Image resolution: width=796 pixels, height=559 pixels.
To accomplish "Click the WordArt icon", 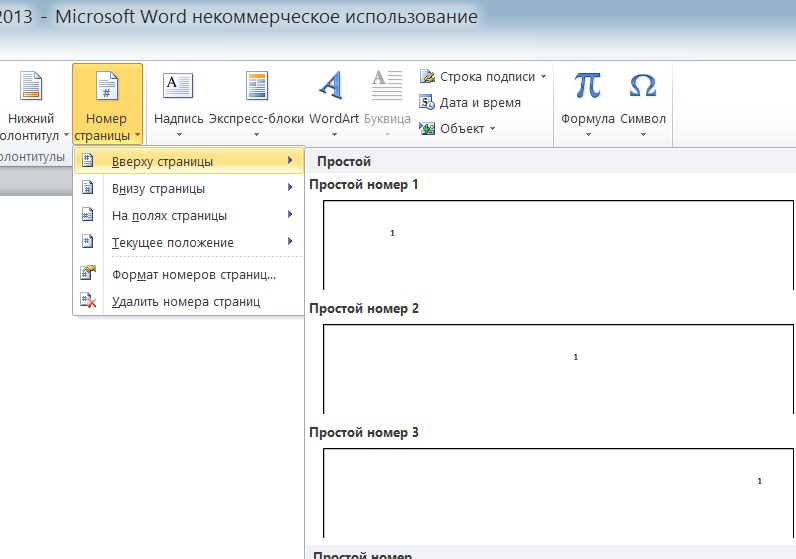I will coord(331,85).
